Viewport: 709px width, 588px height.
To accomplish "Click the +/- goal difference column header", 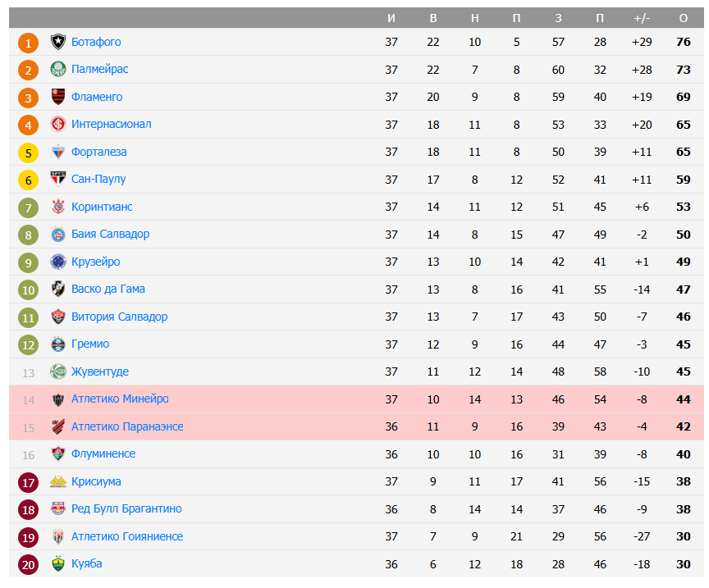I will (642, 18).
